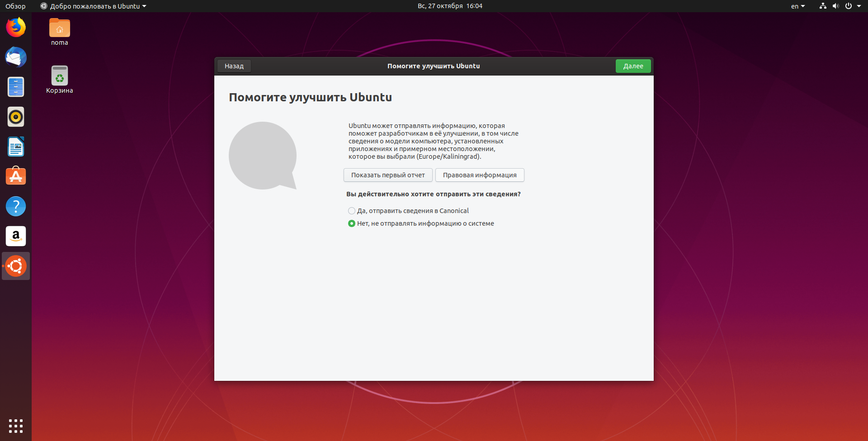Open Firefox from the dock
The width and height of the screenshot is (868, 441).
click(x=16, y=28)
